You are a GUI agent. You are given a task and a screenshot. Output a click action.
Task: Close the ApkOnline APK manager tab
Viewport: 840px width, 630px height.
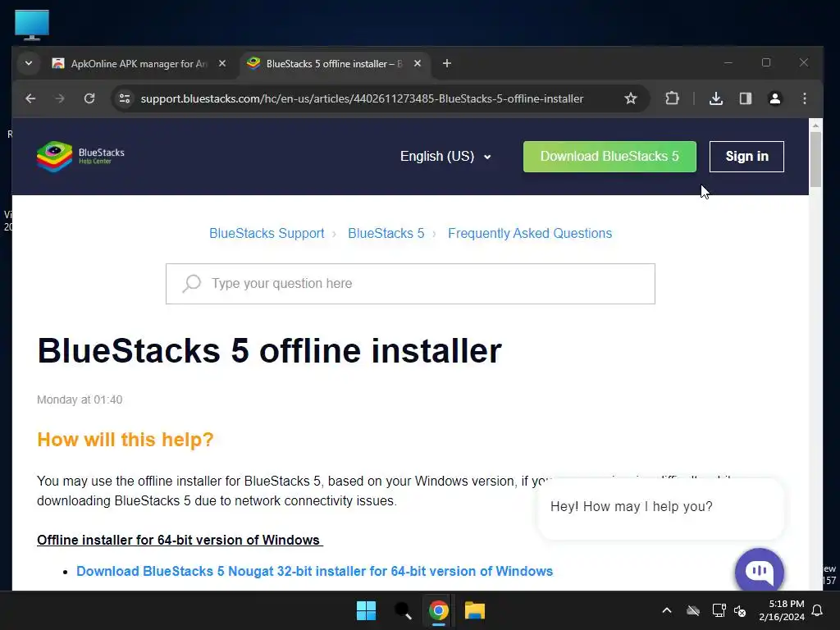coord(222,64)
